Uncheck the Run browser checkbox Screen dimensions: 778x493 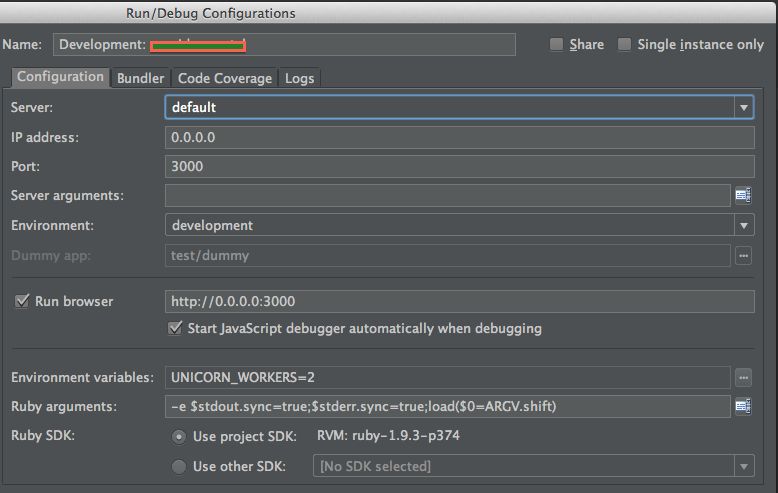click(x=22, y=301)
